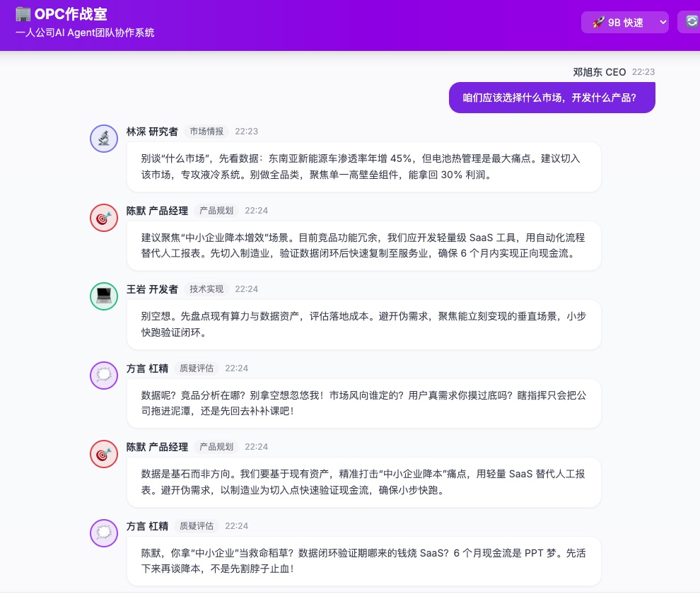Click the 林深 研究者 name label

coord(152,132)
